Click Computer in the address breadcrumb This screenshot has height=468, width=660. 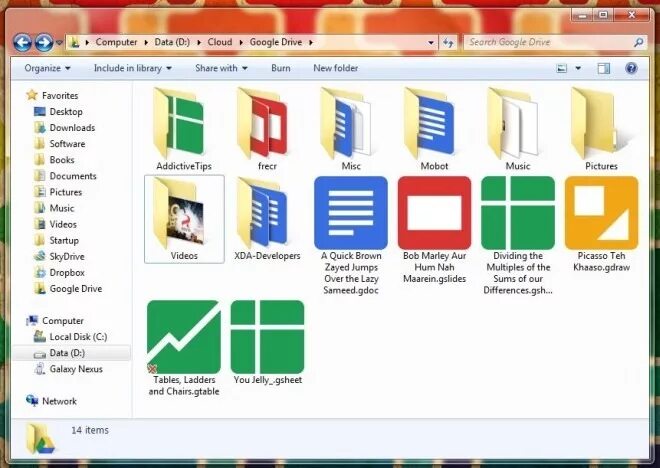point(116,42)
